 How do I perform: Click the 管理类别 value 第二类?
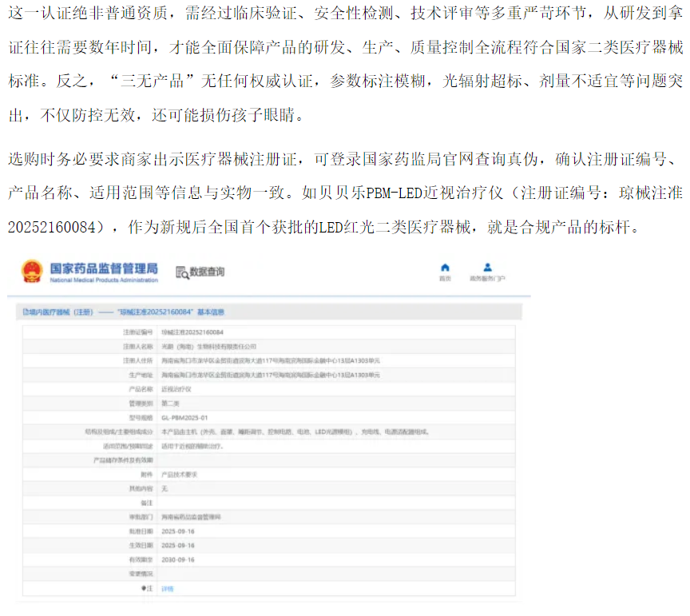169,403
